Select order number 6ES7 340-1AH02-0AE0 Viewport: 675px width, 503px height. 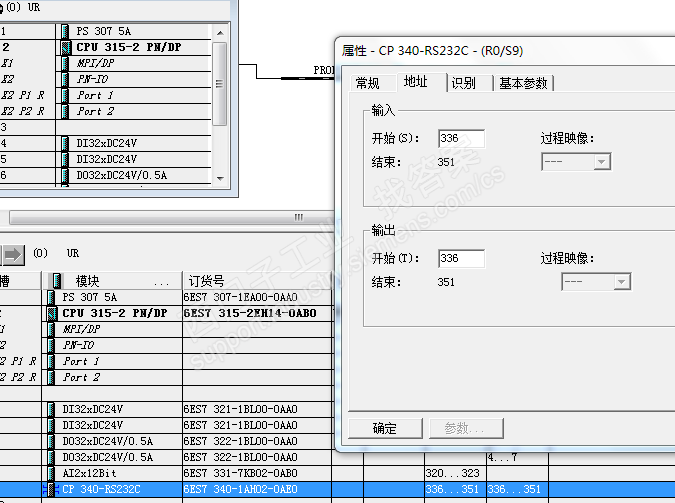[240, 489]
